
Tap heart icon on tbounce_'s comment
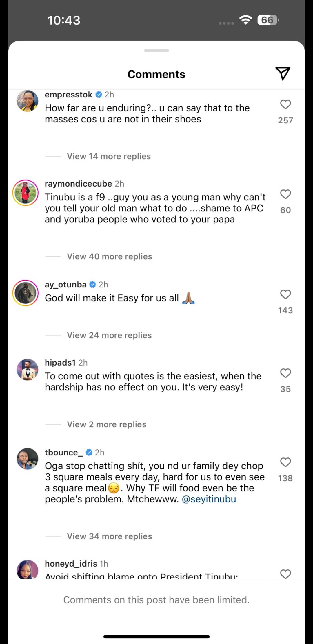[285, 462]
